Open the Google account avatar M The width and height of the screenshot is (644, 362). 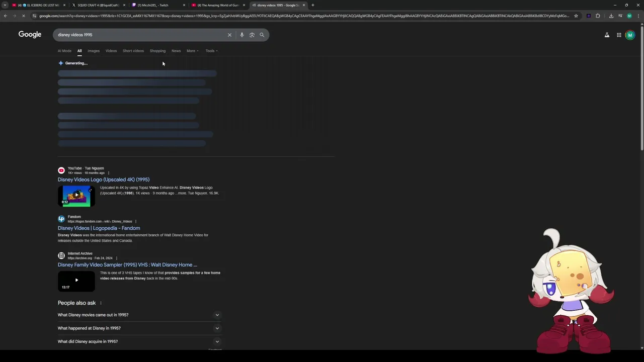pos(630,35)
